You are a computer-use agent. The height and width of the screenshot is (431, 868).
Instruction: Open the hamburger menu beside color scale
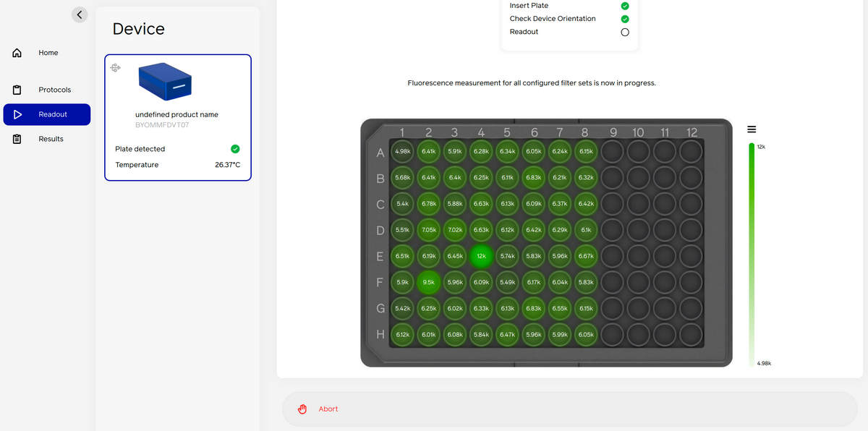[752, 129]
